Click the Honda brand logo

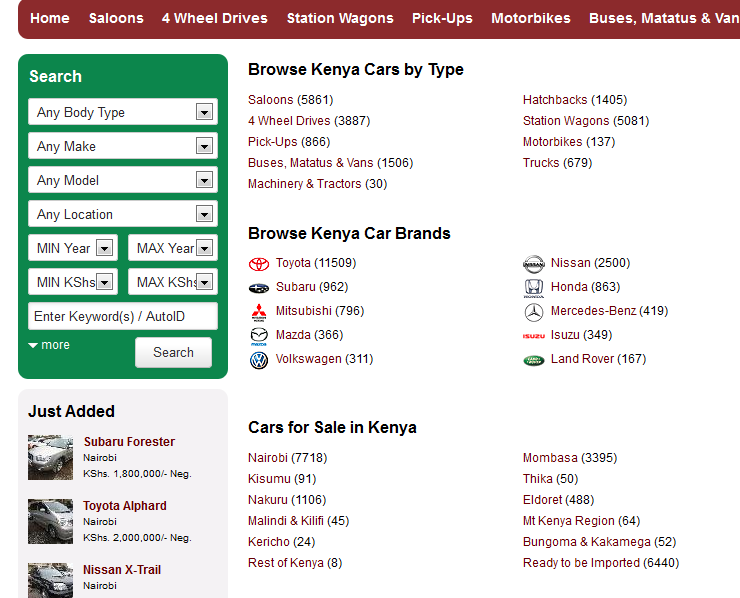click(x=534, y=288)
